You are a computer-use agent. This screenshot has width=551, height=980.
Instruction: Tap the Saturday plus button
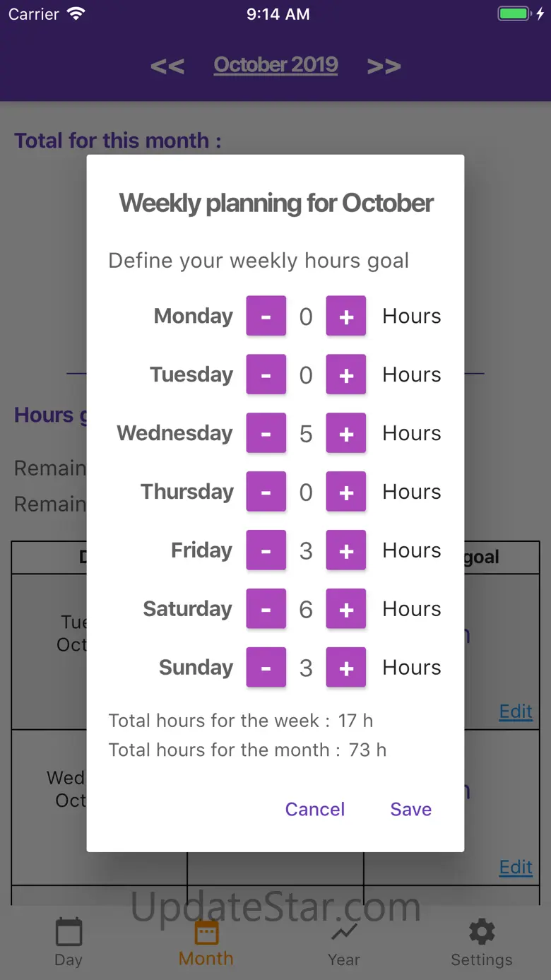(x=346, y=609)
